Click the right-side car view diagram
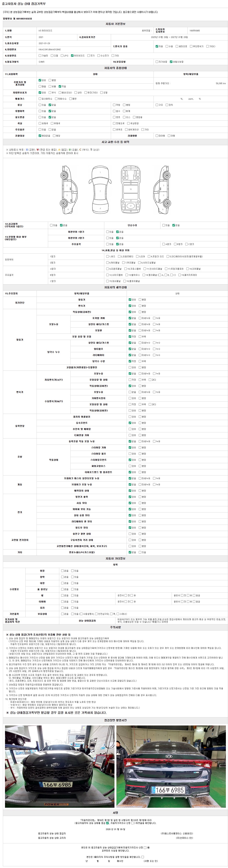The width and height of the screenshot is (228, 868). pyautogui.click(x=163, y=189)
